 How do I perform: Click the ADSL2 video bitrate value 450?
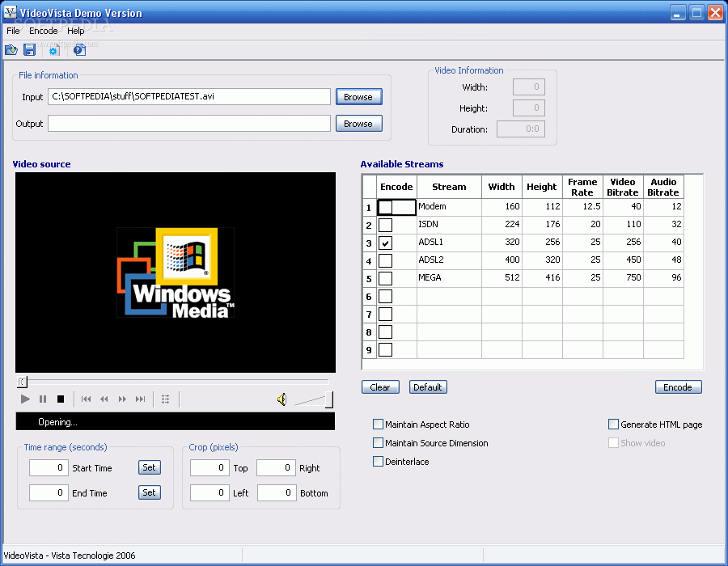click(x=623, y=260)
